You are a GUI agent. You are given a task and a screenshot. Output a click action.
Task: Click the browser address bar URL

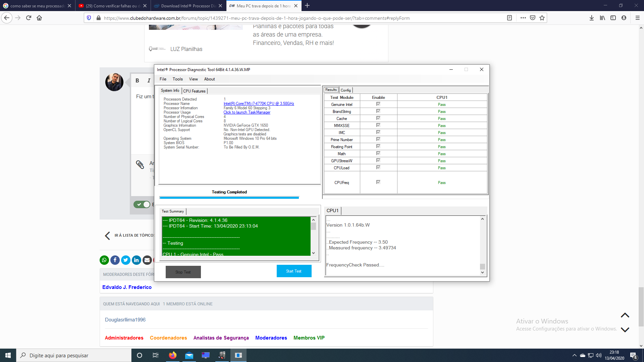coord(257,18)
